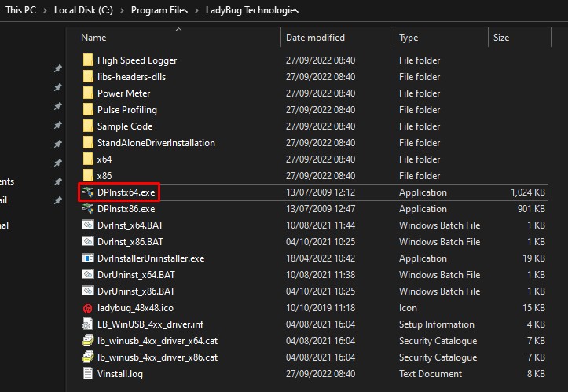This screenshot has width=568, height=392.
Task: Expand the chevron after Program Files breadcrumb
Action: tap(196, 10)
